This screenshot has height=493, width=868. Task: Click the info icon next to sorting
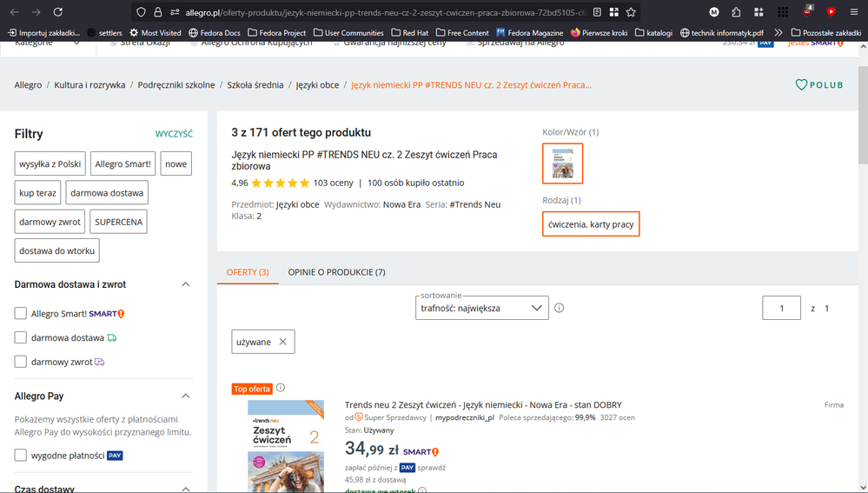pos(559,308)
